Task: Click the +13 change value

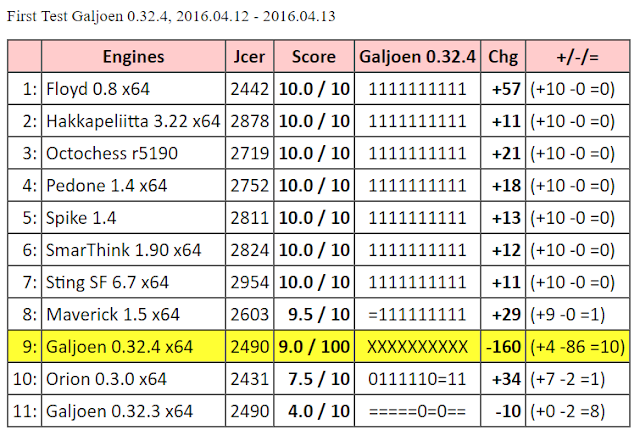Action: click(x=506, y=218)
